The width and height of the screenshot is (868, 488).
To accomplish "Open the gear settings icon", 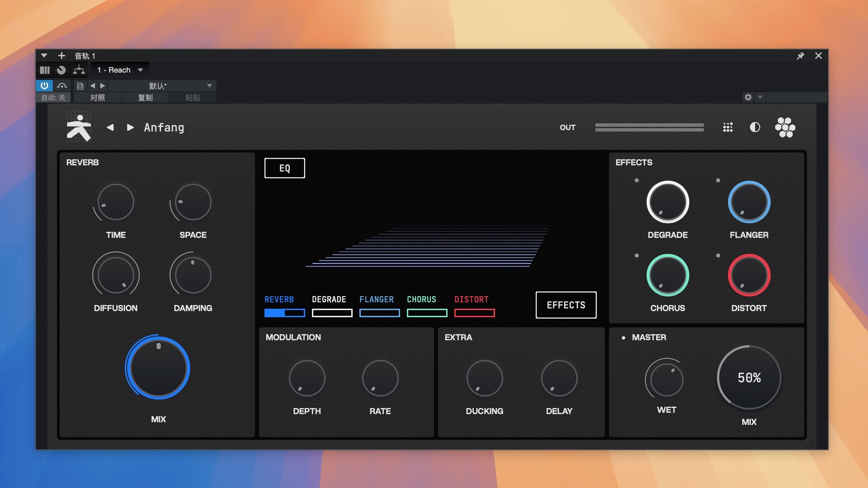I will 748,97.
